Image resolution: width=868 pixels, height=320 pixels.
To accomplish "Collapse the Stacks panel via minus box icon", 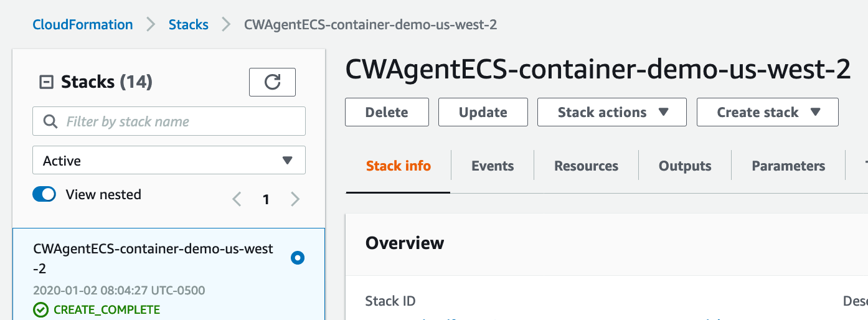I will pyautogui.click(x=46, y=82).
